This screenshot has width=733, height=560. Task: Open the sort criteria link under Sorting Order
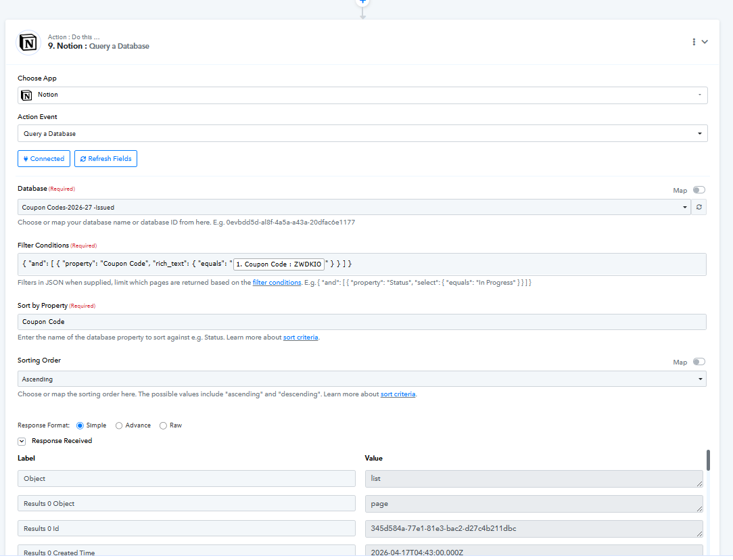coord(398,394)
